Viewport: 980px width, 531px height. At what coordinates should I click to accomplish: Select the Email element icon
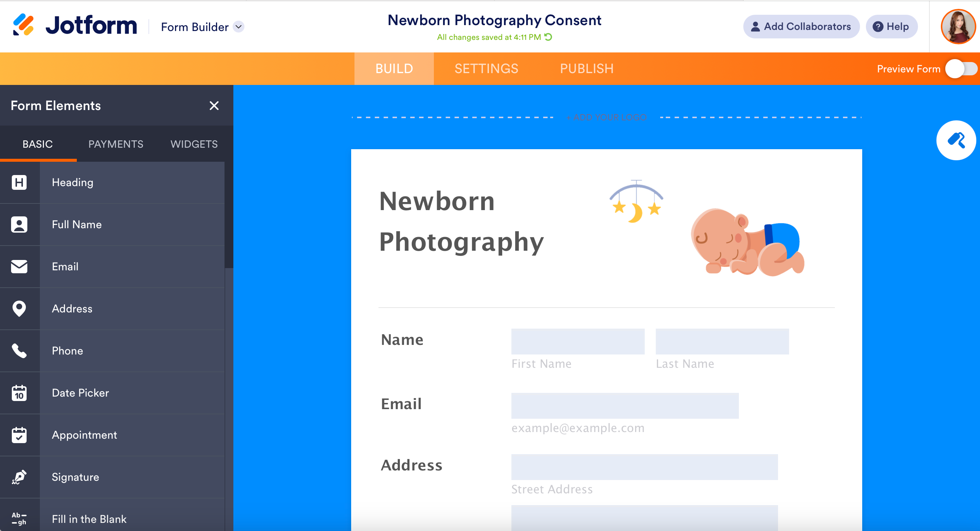pos(20,266)
